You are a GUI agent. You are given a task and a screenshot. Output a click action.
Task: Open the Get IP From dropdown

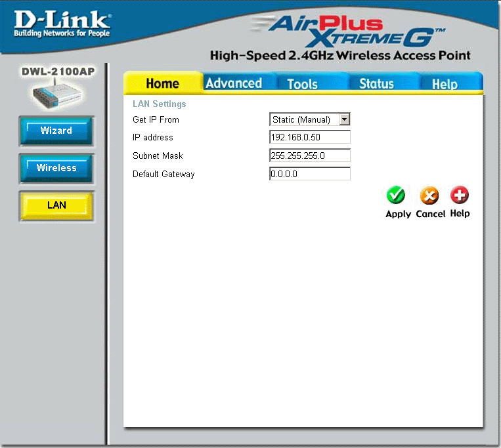[310, 119]
